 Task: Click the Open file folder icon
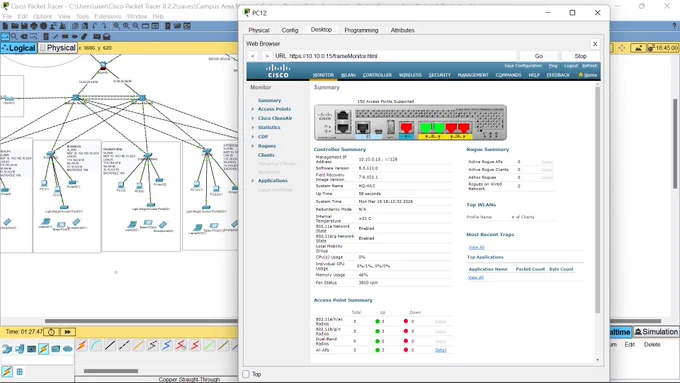[x=15, y=26]
